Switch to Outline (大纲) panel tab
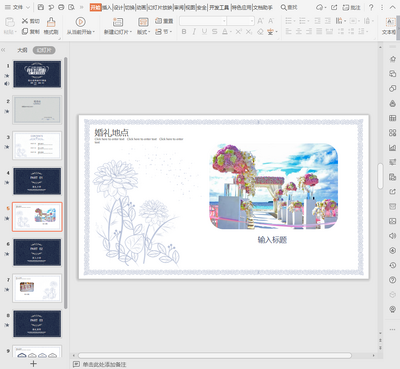 [22, 50]
